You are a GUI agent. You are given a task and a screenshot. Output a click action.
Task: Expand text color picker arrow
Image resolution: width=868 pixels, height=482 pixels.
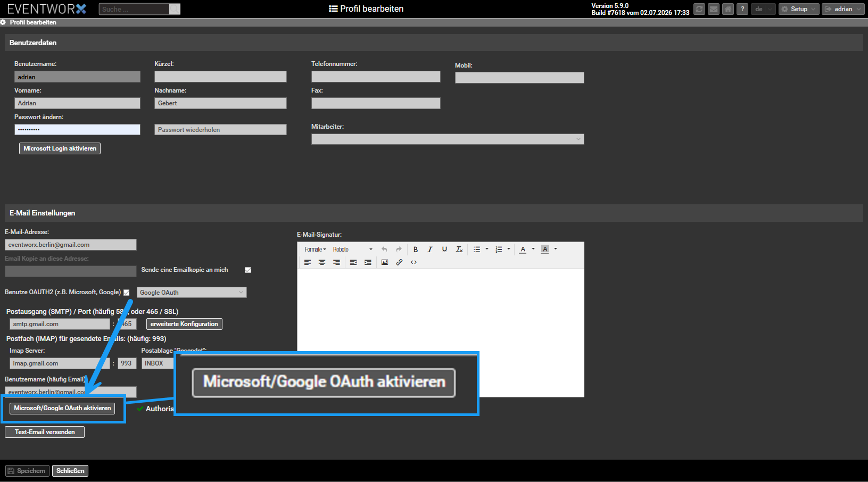click(533, 249)
